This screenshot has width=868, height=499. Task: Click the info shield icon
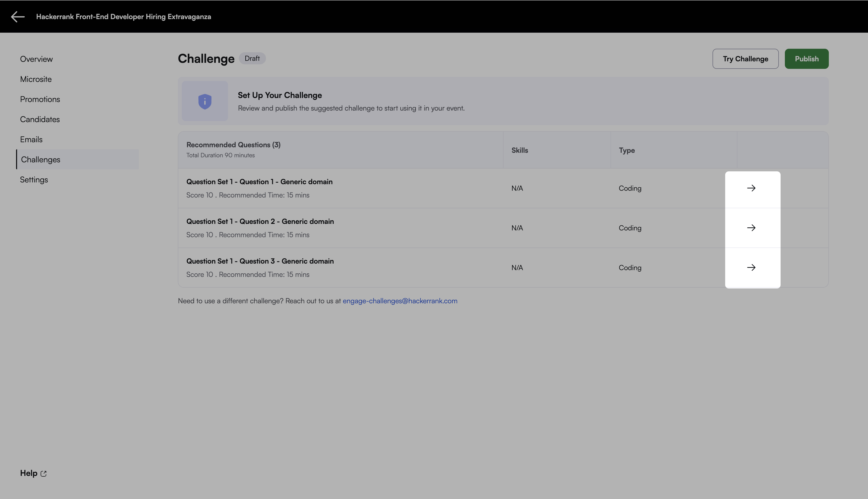(x=205, y=102)
